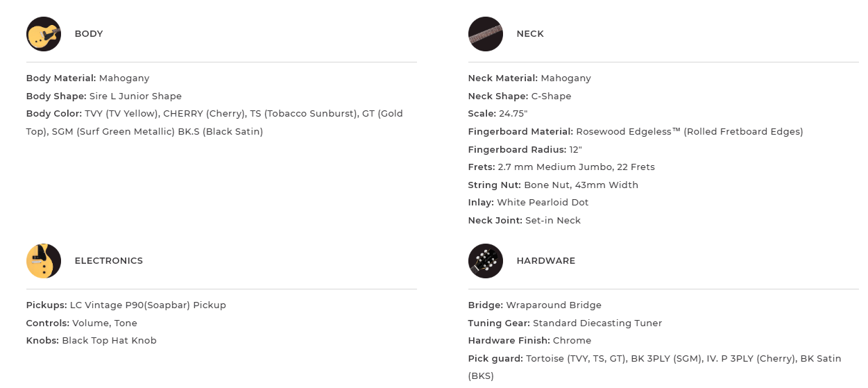
Task: Click the Body Color label
Action: click(x=54, y=114)
